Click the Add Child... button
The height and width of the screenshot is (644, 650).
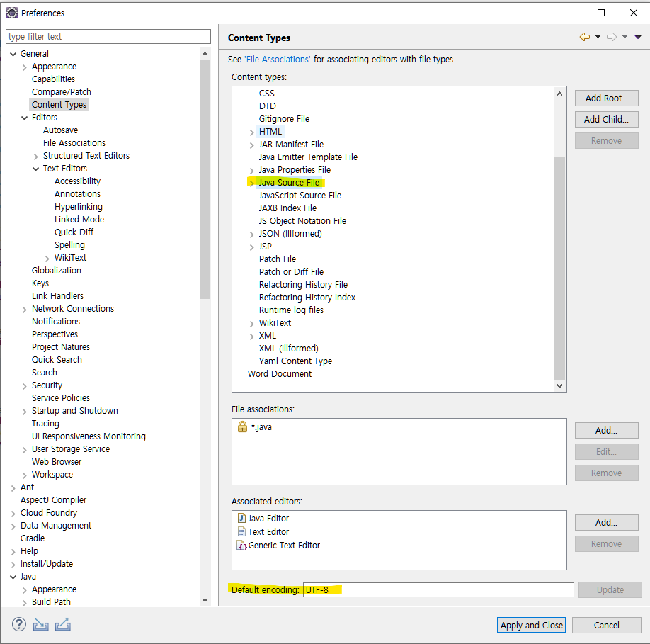607,120
